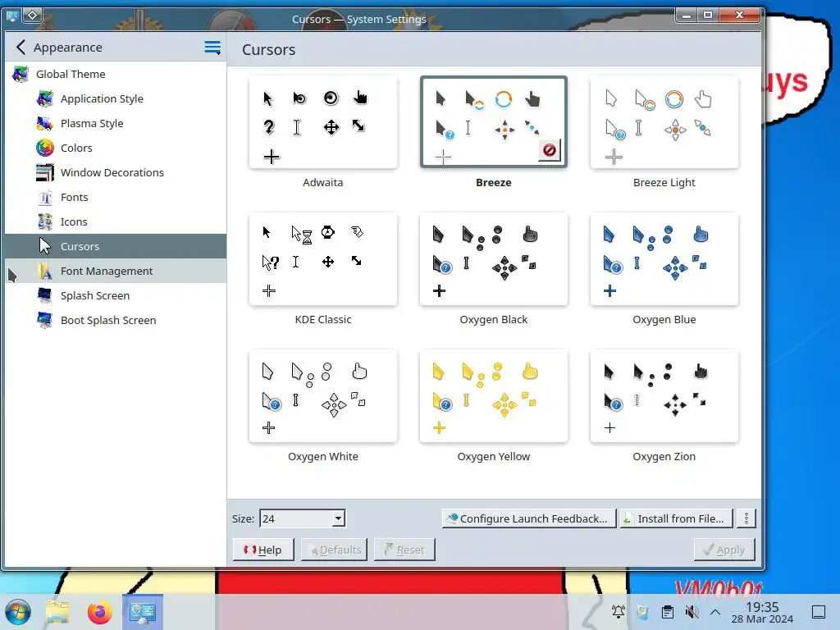Open file manager from the taskbar
The height and width of the screenshot is (630, 840).
57,612
